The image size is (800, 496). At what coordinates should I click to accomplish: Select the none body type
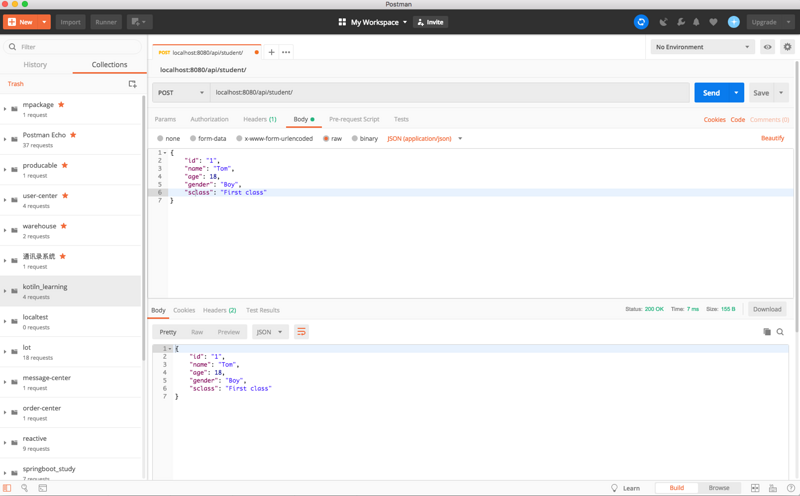coord(160,138)
